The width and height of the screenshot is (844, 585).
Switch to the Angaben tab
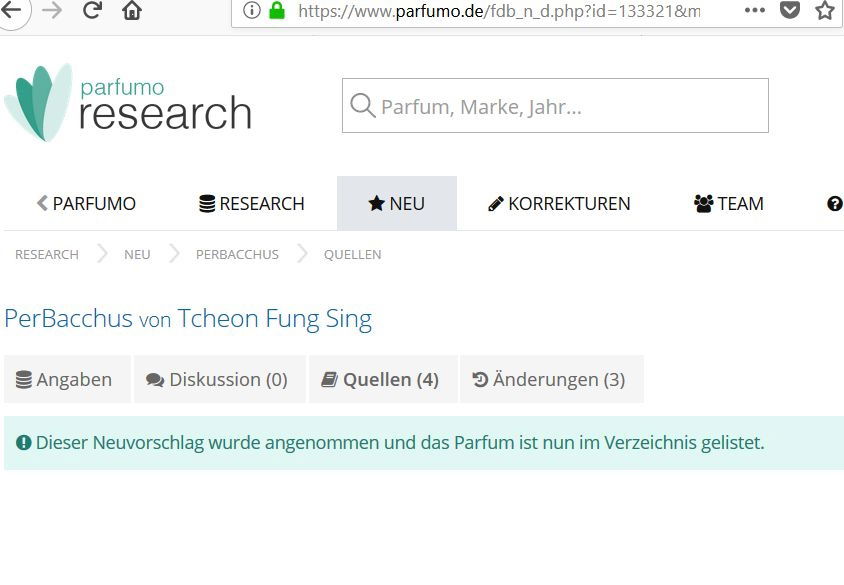(x=67, y=379)
